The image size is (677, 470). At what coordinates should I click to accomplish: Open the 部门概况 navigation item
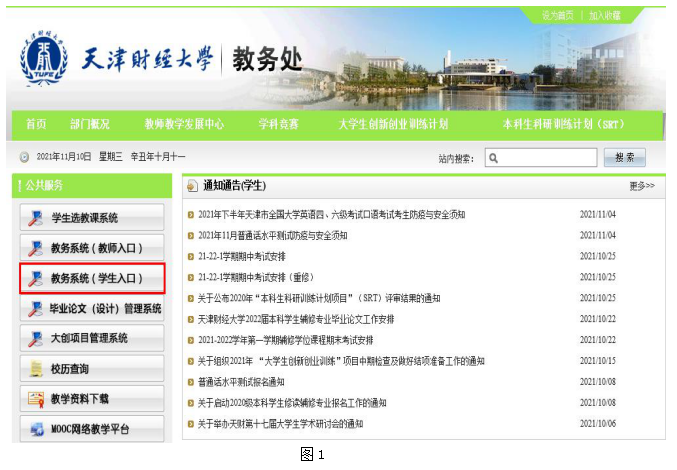pos(90,124)
